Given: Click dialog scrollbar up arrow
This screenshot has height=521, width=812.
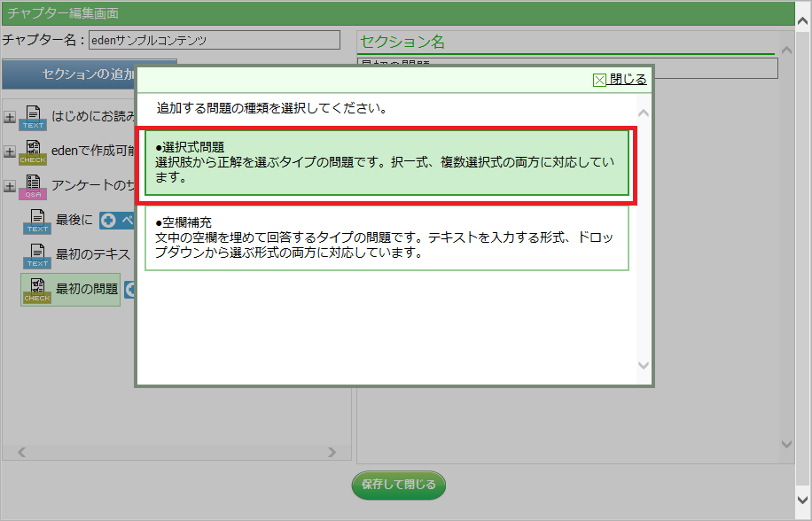Looking at the screenshot, I should (x=644, y=113).
